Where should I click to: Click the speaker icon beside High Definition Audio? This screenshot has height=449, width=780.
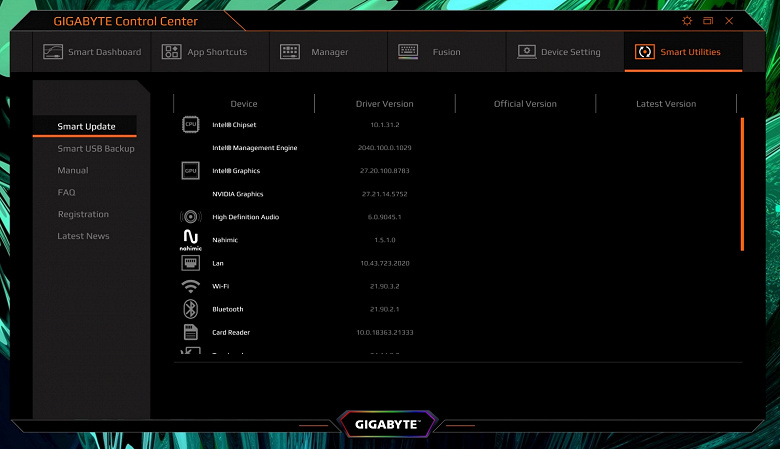point(191,217)
